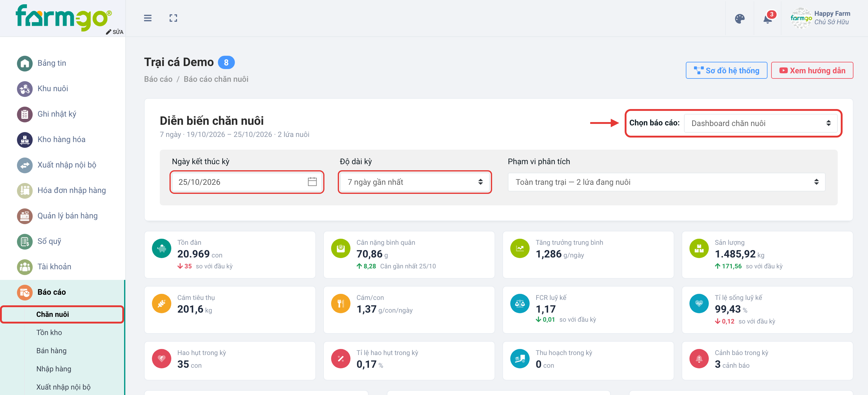The height and width of the screenshot is (395, 868).
Task: Click the Cám tiêu thụ 201,6 kg value
Action: (x=194, y=309)
